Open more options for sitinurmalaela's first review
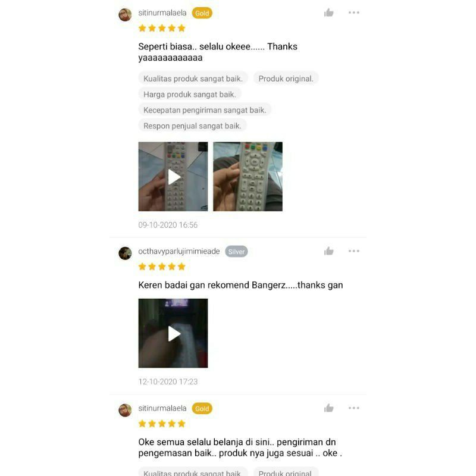The height and width of the screenshot is (476, 476). click(x=353, y=12)
